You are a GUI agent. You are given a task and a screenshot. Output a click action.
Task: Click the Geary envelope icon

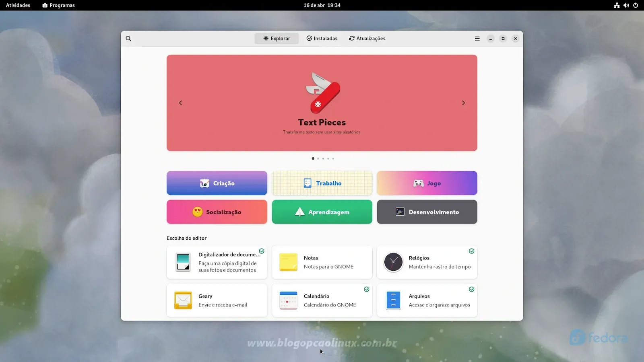(183, 300)
